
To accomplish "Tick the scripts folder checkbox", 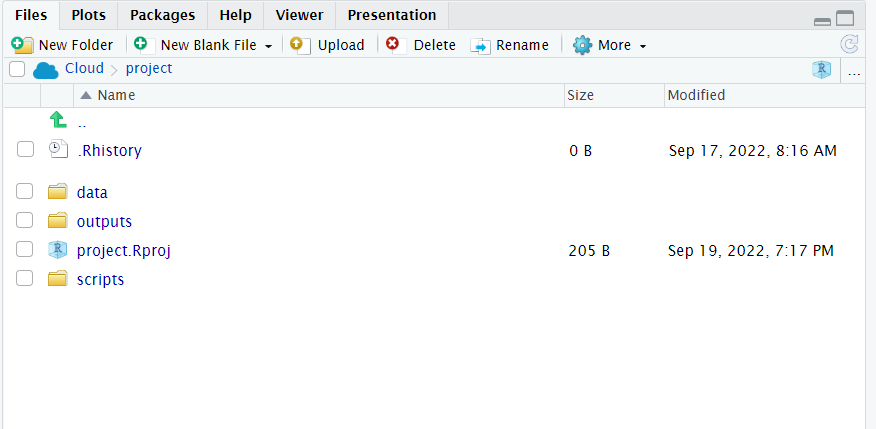I will tap(25, 279).
